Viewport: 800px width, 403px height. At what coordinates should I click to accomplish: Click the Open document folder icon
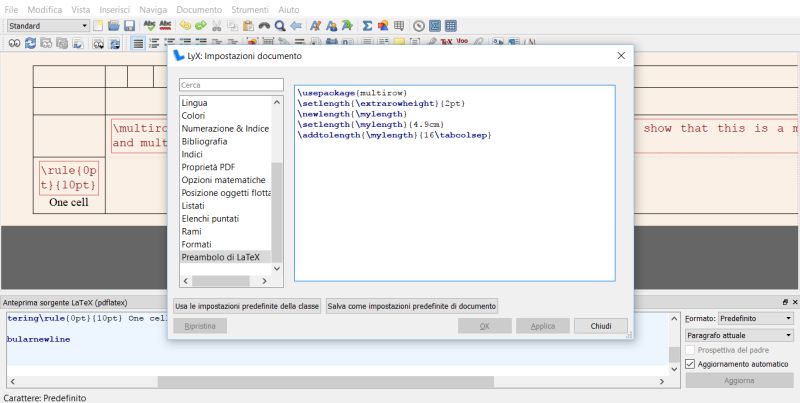113,26
